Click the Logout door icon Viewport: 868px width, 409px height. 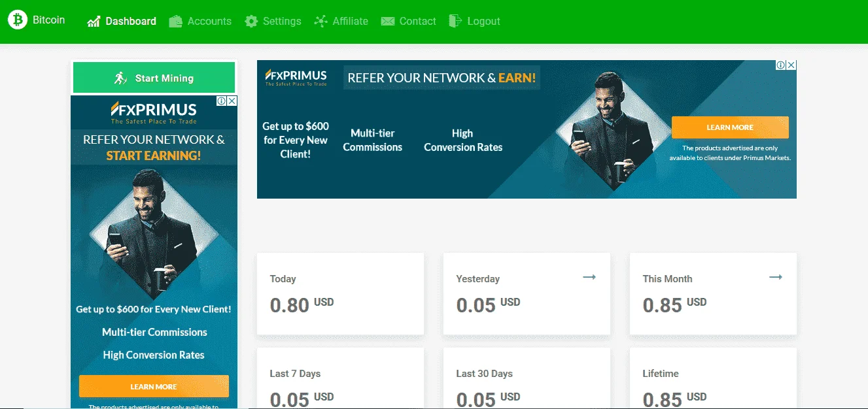pos(455,21)
